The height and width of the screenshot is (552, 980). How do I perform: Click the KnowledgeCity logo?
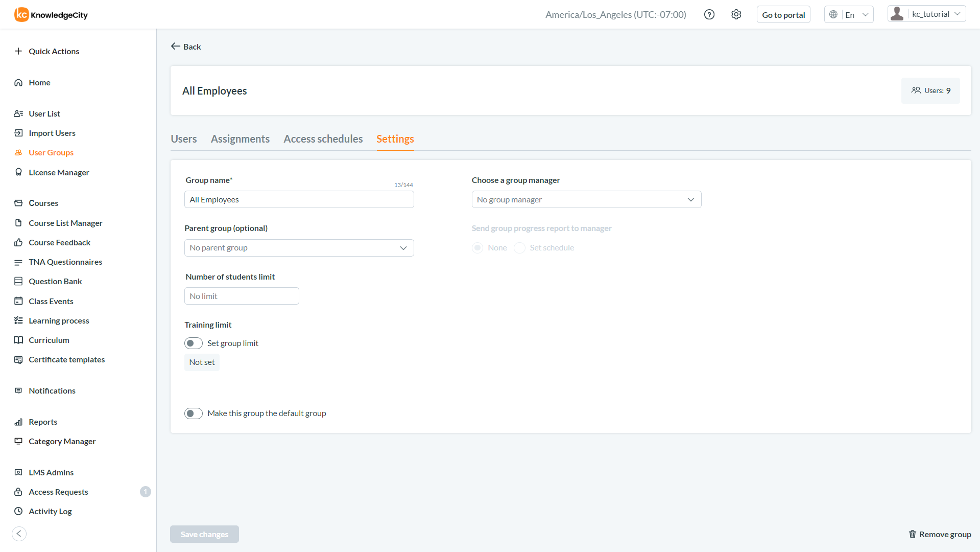pyautogui.click(x=51, y=15)
